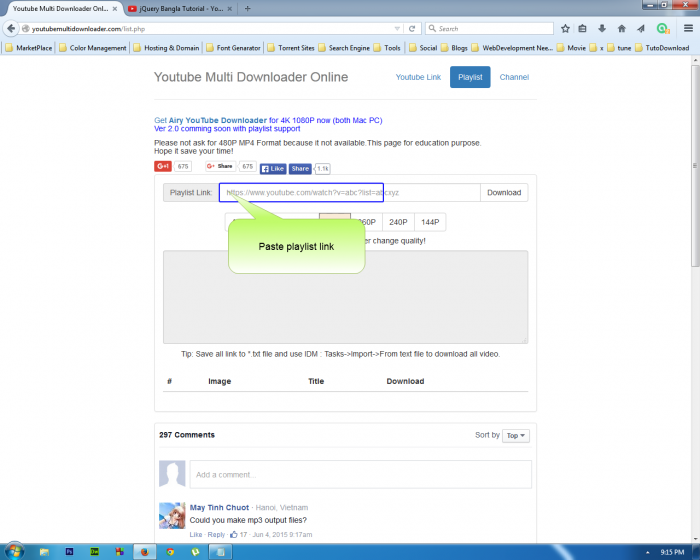This screenshot has height=560, width=700.
Task: Open uTorrent from the taskbar
Action: (195, 552)
